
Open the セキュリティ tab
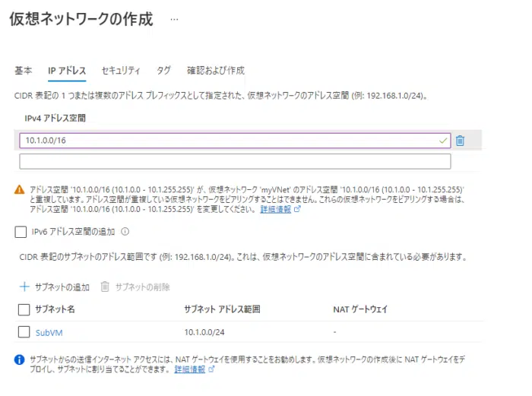pos(121,71)
